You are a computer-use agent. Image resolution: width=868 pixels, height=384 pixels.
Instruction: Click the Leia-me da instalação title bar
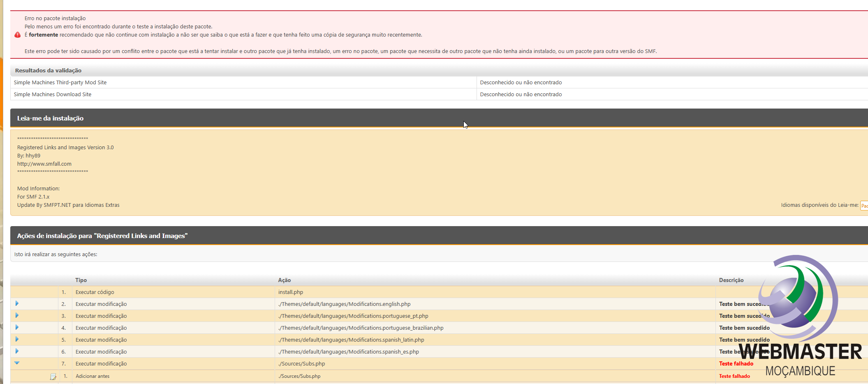pos(50,118)
